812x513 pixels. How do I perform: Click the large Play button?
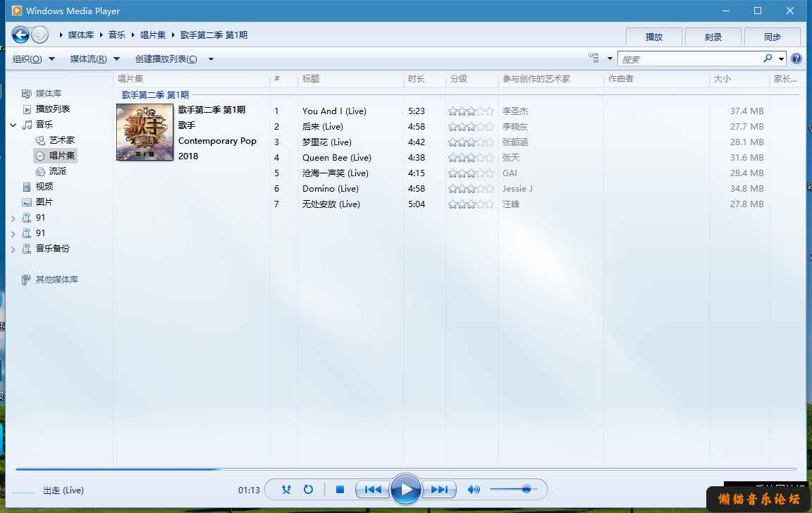click(x=406, y=488)
